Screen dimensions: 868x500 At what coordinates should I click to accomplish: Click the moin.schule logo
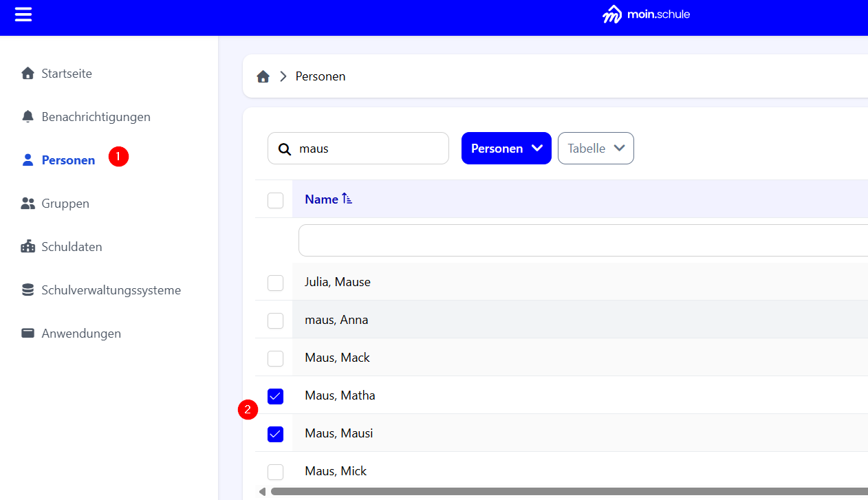tap(646, 14)
